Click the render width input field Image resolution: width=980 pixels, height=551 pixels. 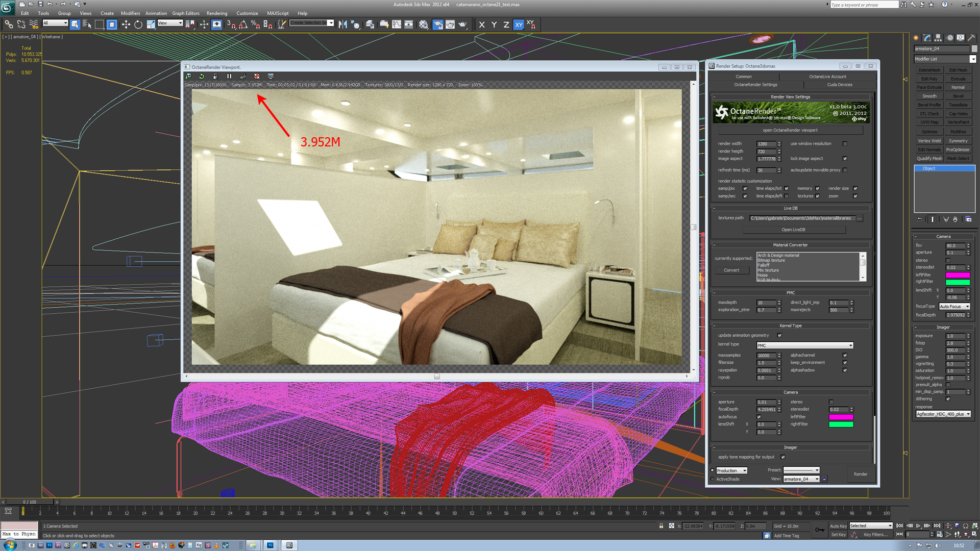766,144
